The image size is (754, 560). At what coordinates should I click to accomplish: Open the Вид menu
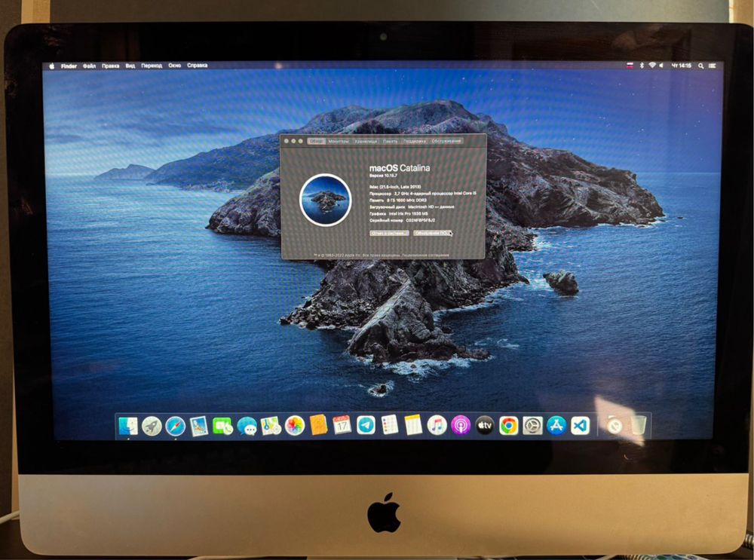(x=130, y=66)
